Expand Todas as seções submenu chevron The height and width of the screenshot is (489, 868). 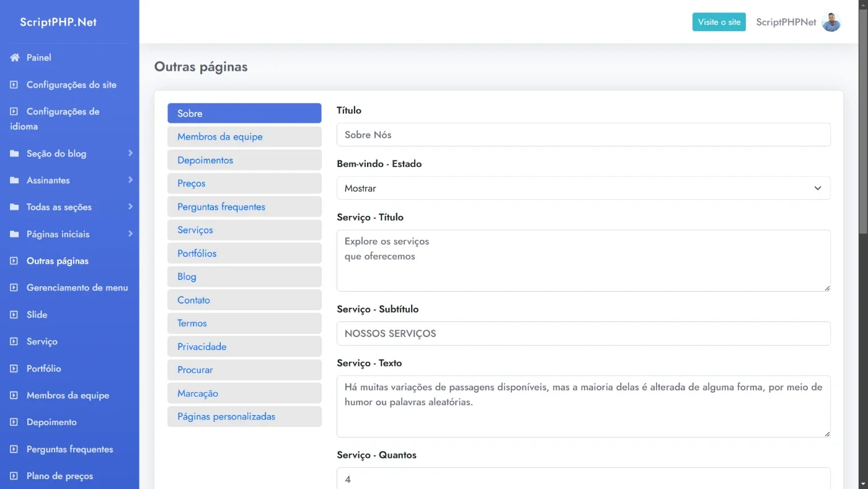tap(130, 207)
